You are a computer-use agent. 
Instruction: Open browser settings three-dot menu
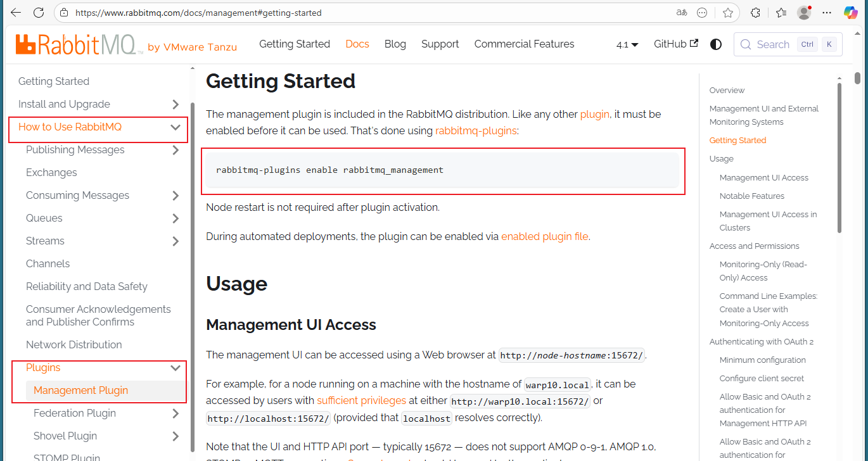click(827, 13)
